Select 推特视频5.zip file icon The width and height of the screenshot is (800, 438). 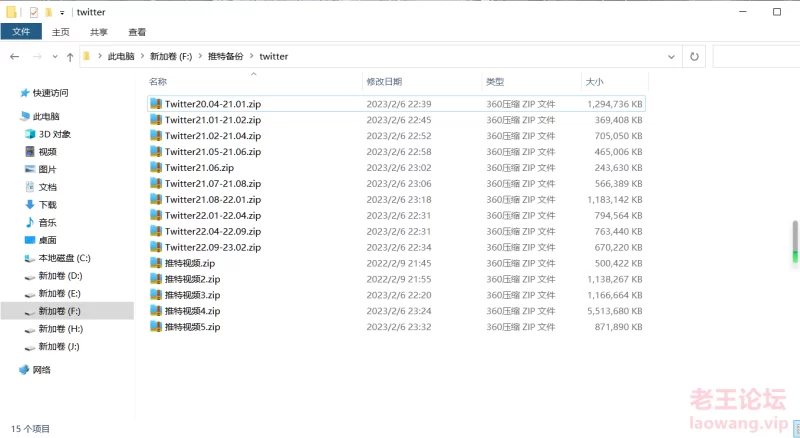pos(156,327)
